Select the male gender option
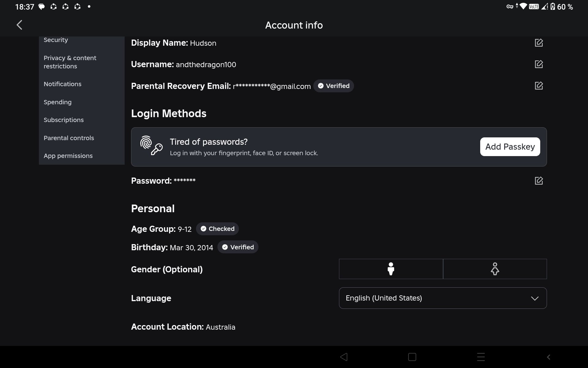Viewport: 588px width, 368px height. click(391, 269)
